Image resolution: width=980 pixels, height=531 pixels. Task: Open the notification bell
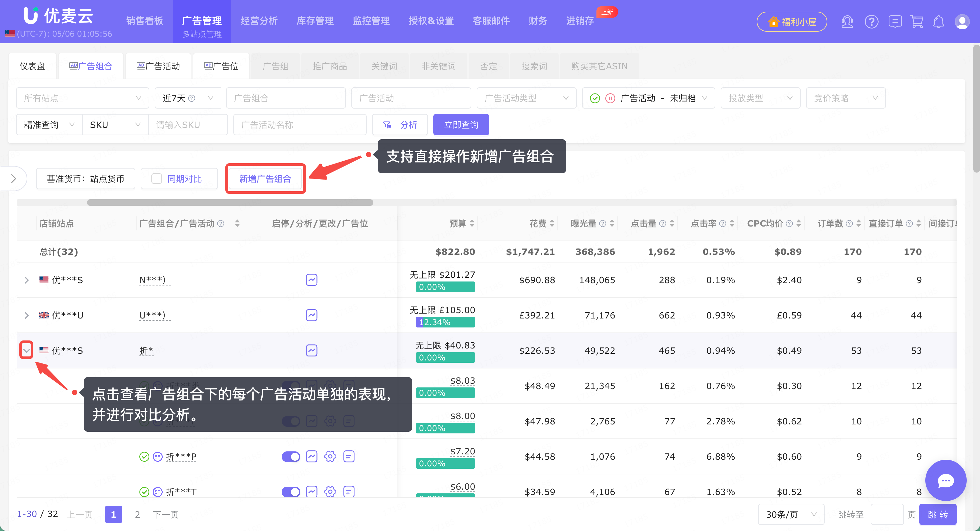tap(939, 22)
